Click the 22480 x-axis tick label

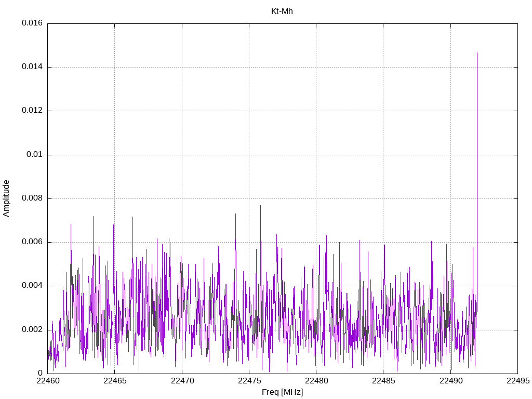coord(316,381)
